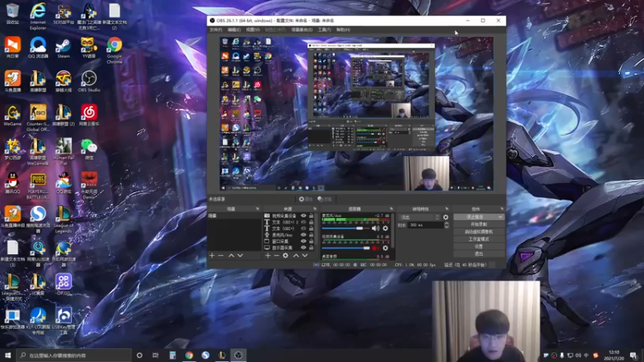Screen dimensions: 644x362
Task: Open source properties via the Sources gear icon
Action: pos(286,255)
